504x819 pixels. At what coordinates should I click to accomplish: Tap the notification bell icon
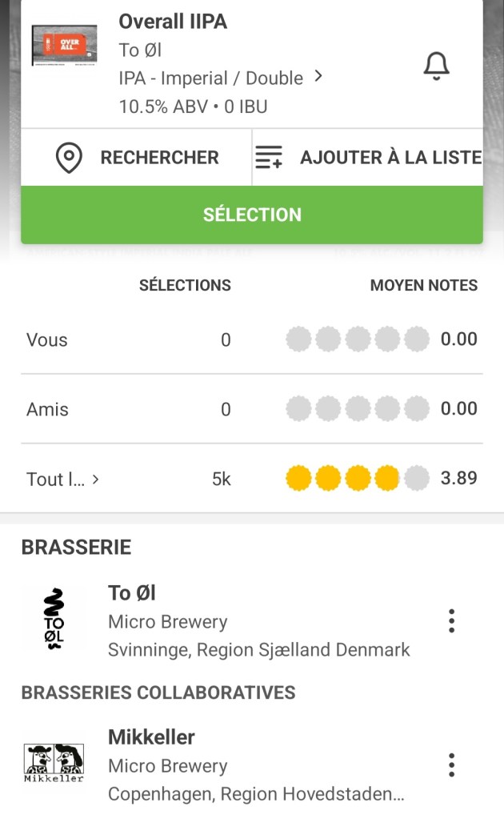436,66
